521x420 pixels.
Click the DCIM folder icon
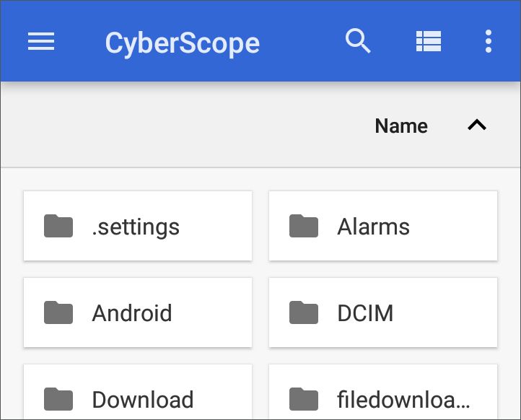tap(304, 312)
